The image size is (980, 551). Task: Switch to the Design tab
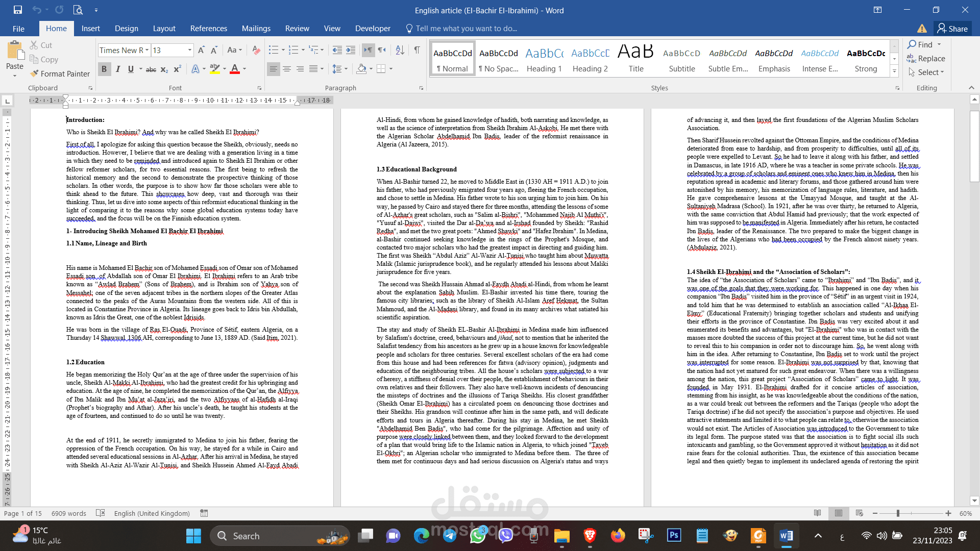[x=127, y=29]
